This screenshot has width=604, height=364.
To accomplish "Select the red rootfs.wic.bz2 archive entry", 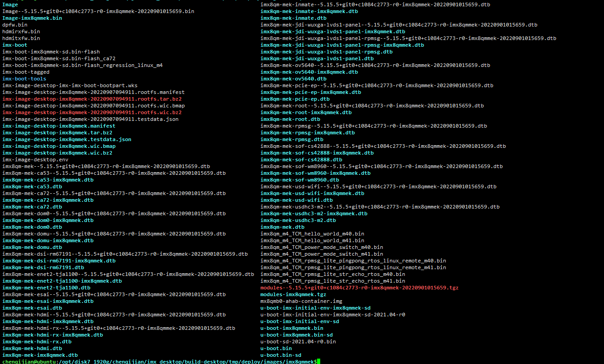I will [x=92, y=112].
